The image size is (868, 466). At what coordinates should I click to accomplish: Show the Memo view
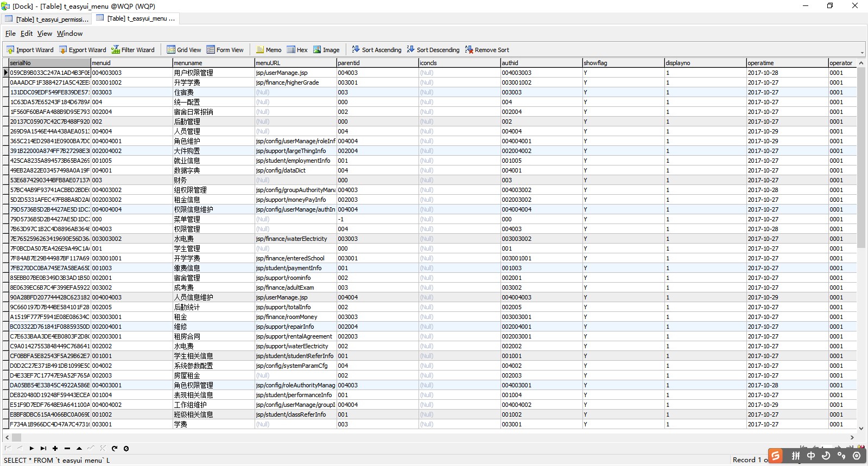(x=269, y=50)
